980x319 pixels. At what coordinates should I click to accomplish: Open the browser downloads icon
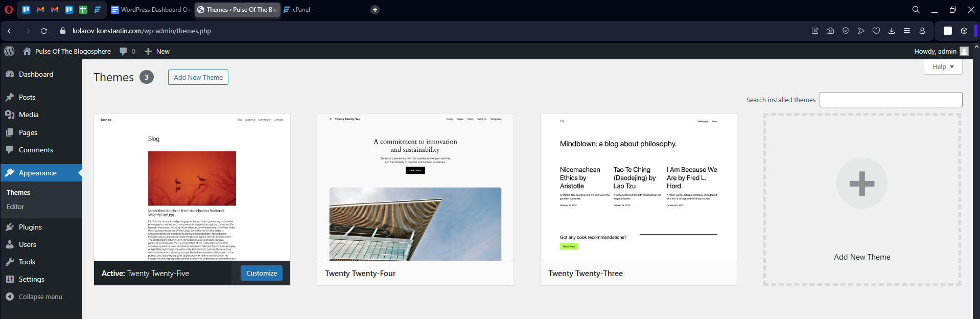point(892,31)
